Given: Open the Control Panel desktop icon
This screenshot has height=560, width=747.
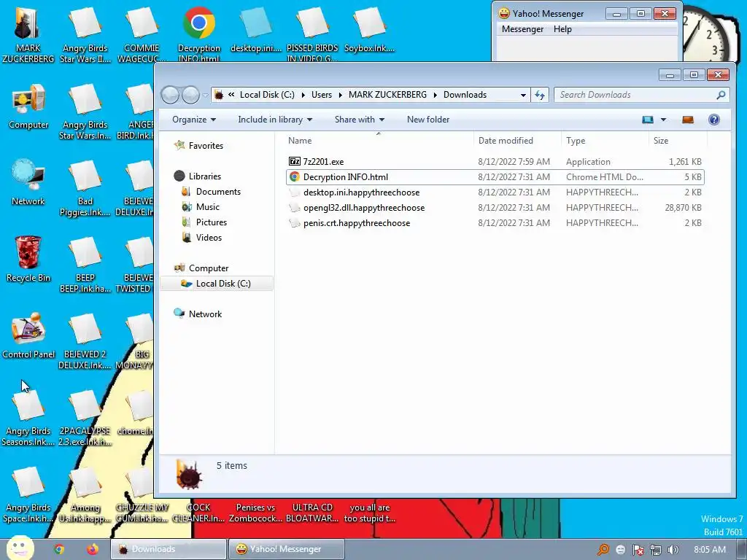Looking at the screenshot, I should [28, 335].
